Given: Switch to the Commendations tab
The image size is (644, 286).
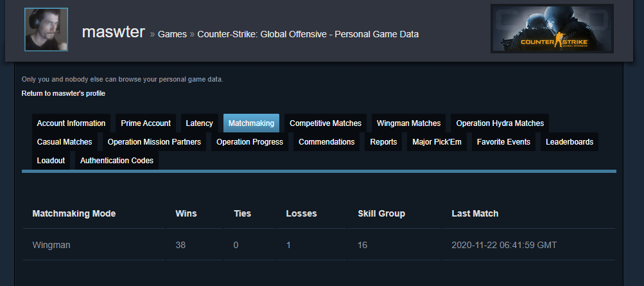Looking at the screenshot, I should point(327,142).
